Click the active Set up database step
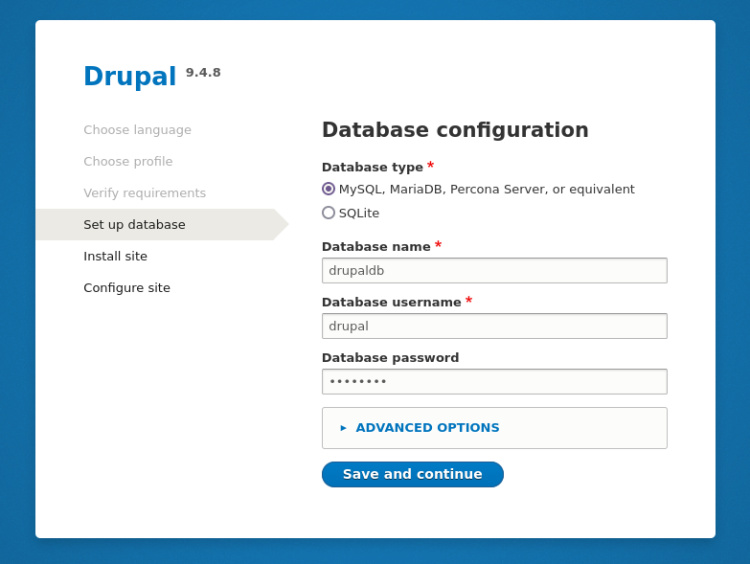The image size is (750, 564). [x=134, y=225]
